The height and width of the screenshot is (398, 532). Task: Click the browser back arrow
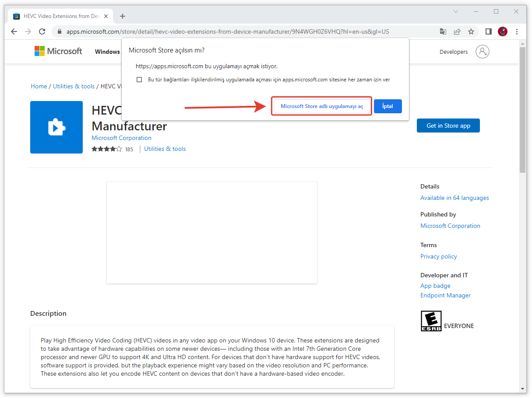pos(14,31)
